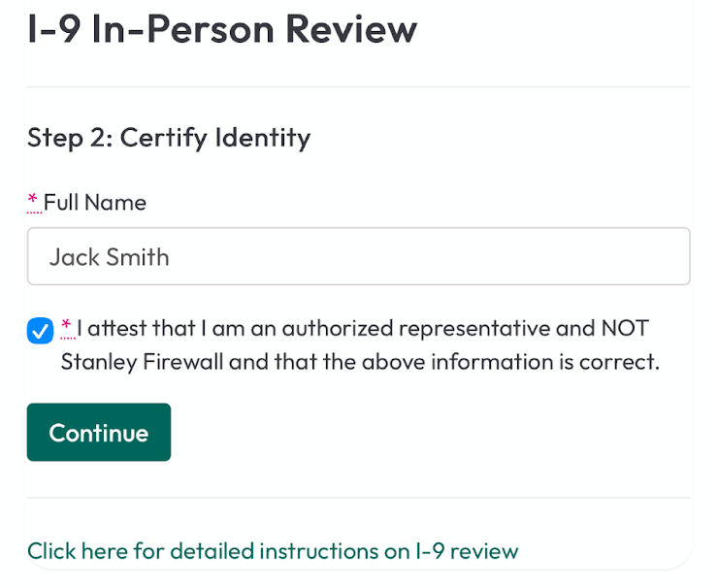Click the "I-9 In-Person Review" page title
This screenshot has width=718, height=588.
click(222, 29)
